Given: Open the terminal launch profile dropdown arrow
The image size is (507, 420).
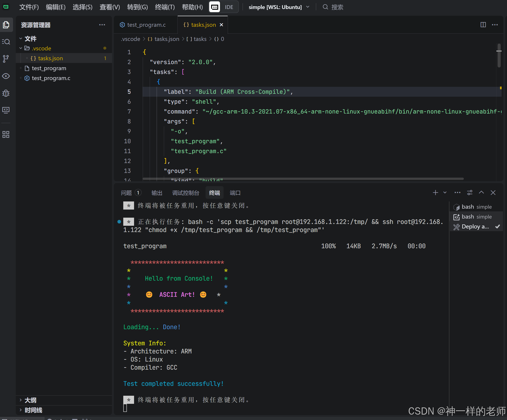Looking at the screenshot, I should (445, 193).
